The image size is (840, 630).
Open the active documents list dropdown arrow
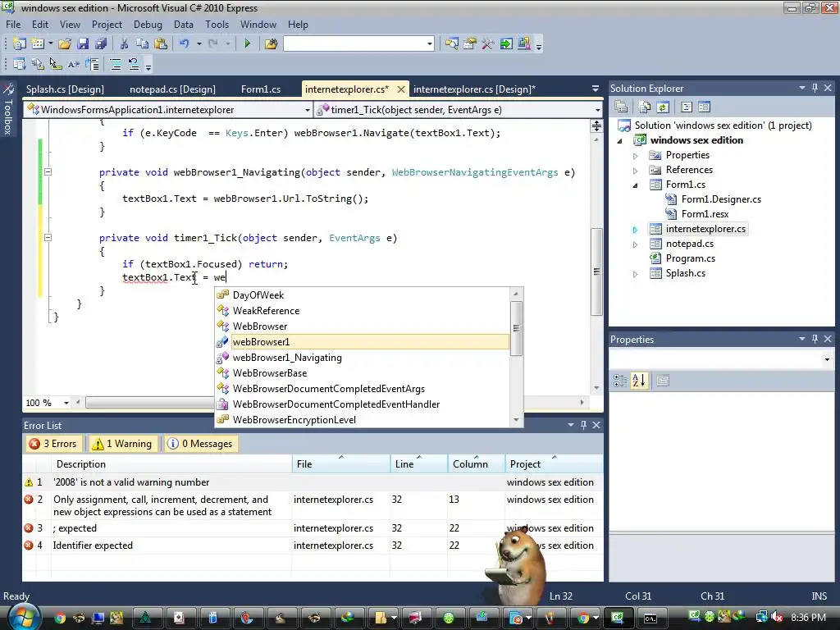(x=596, y=89)
